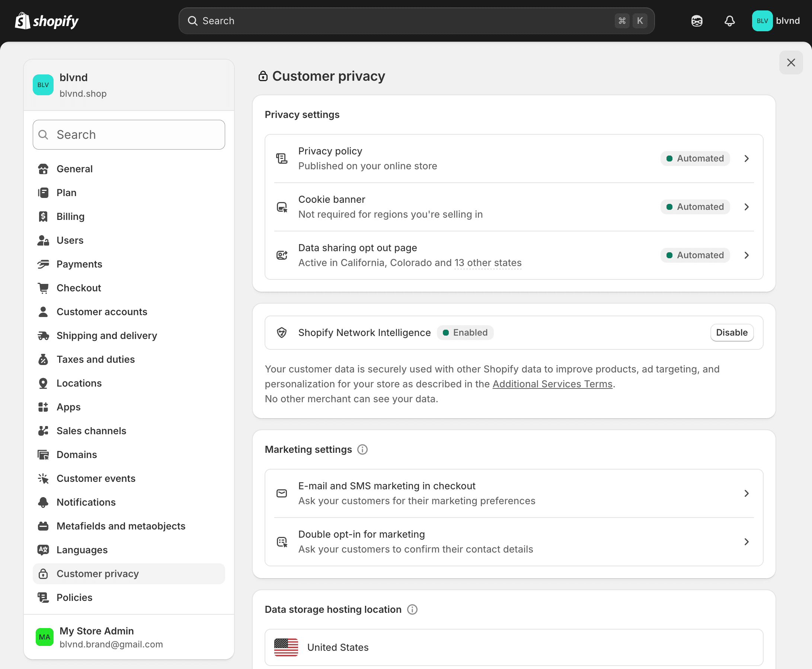Image resolution: width=812 pixels, height=669 pixels.
Task: Open the Data sharing opt out page chevron
Action: click(x=747, y=255)
